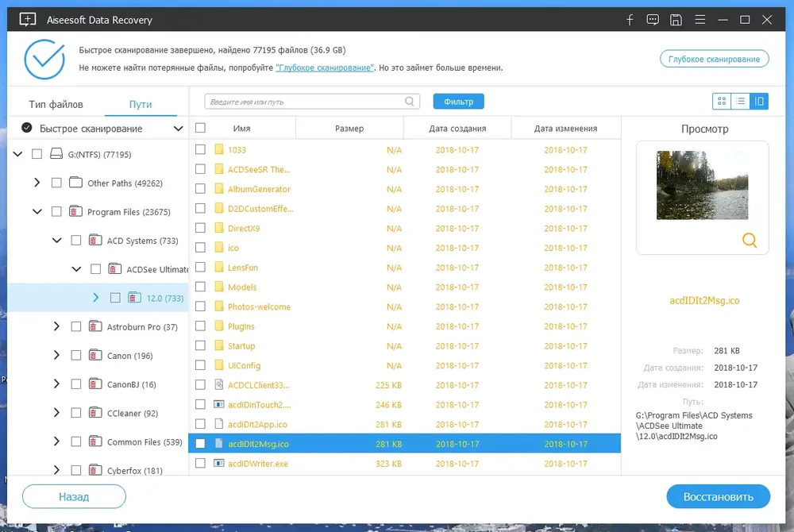
Task: Tick the select-all checkbox beside Имя header
Action: (x=201, y=128)
